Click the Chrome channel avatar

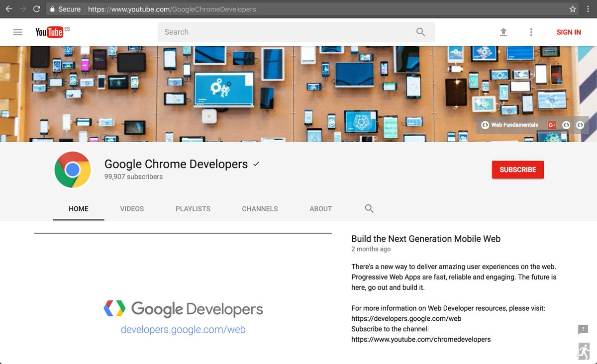73,170
